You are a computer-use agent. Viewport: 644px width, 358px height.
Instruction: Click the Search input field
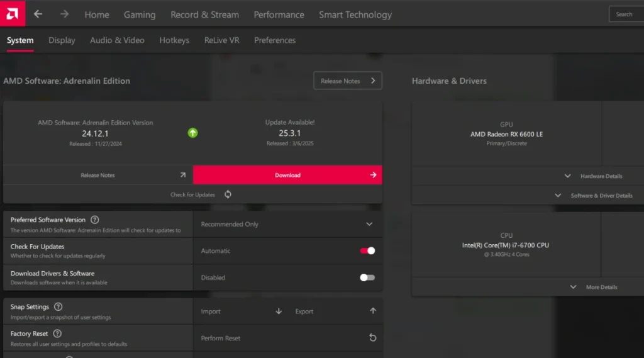tap(626, 14)
